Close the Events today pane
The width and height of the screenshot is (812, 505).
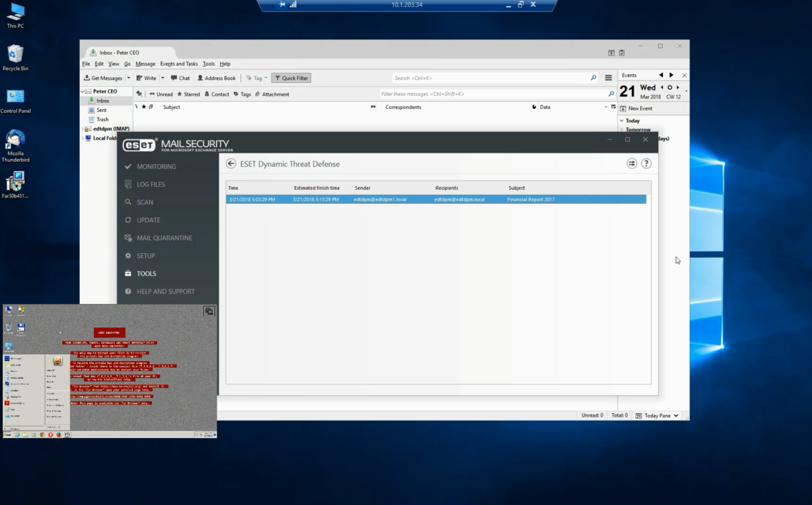[x=684, y=75]
